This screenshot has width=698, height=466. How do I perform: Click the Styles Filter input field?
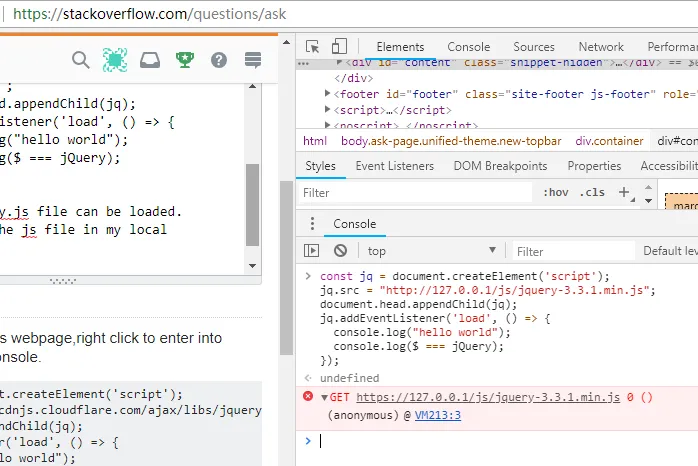click(414, 193)
